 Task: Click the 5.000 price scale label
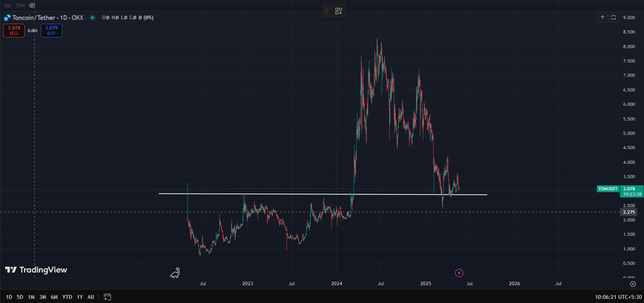(x=629, y=133)
